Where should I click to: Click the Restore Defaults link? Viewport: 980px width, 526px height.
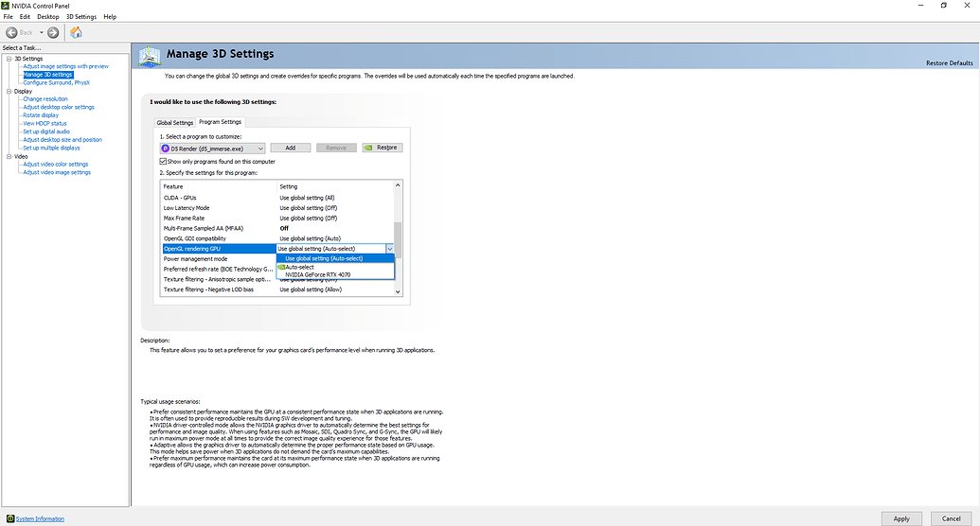click(x=950, y=63)
